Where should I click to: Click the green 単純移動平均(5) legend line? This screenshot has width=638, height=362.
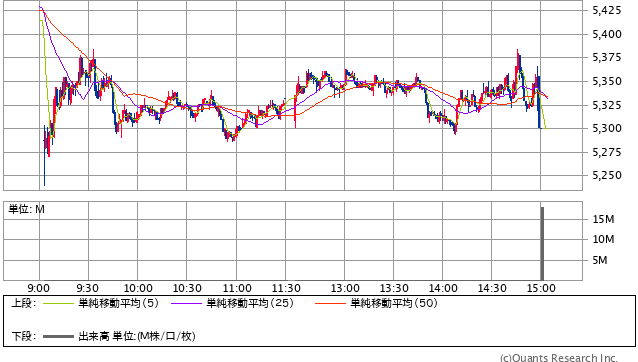click(58, 303)
